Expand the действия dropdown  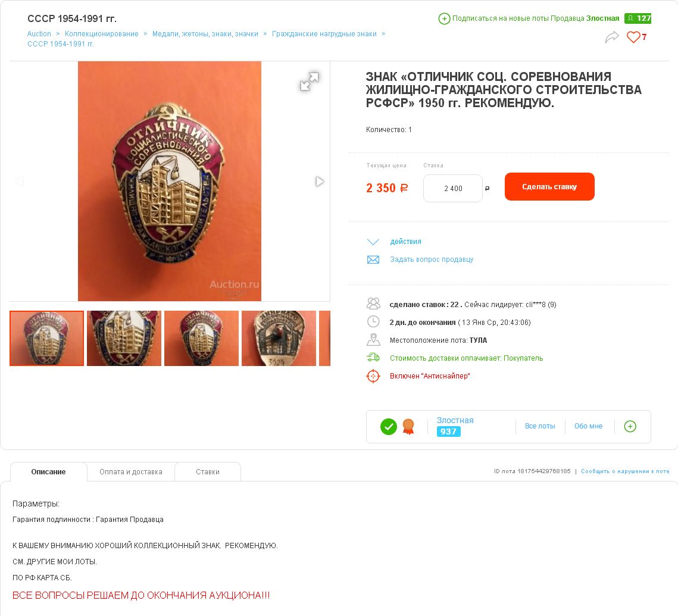click(x=405, y=242)
